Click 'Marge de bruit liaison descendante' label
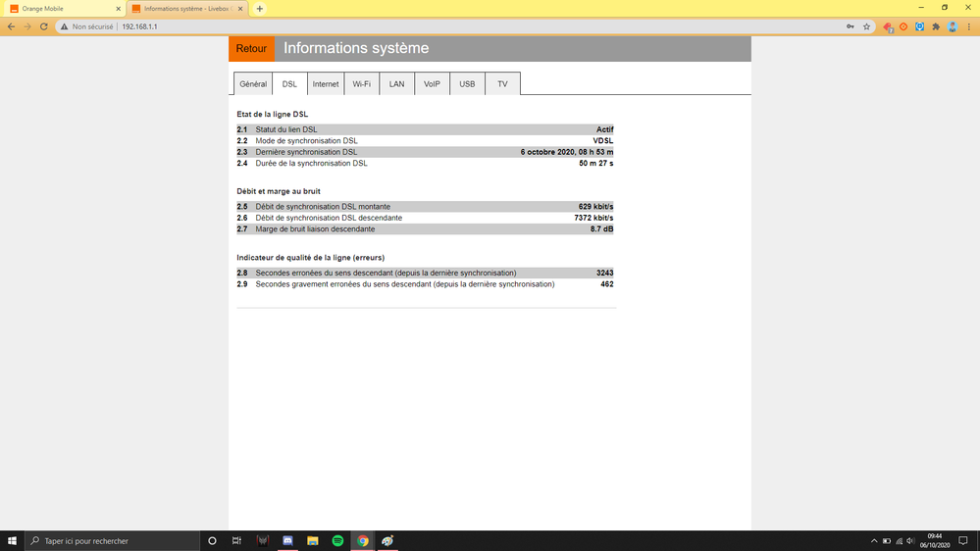 click(315, 228)
